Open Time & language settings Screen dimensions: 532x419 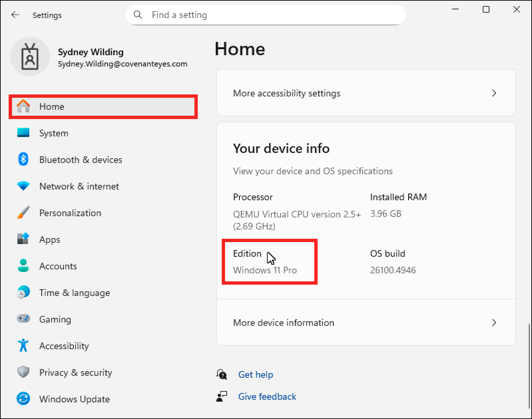point(74,293)
